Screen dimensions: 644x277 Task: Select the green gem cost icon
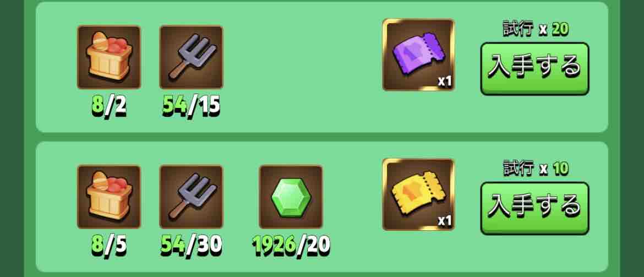point(291,197)
